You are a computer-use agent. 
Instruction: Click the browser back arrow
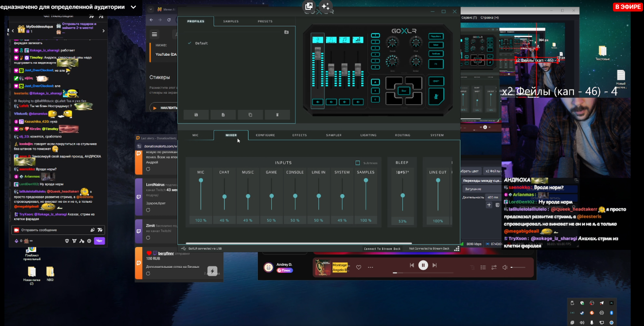click(151, 20)
